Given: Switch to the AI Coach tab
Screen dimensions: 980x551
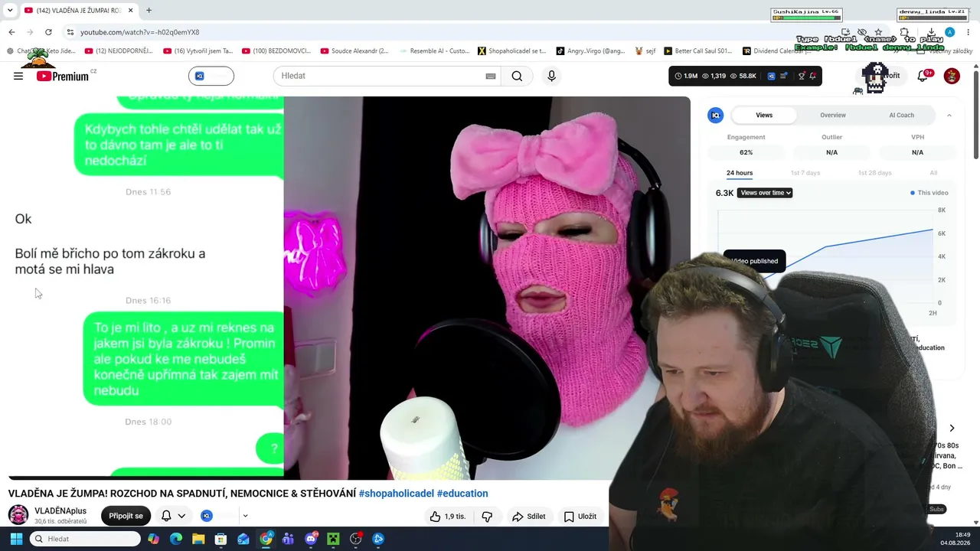Looking at the screenshot, I should [x=901, y=115].
